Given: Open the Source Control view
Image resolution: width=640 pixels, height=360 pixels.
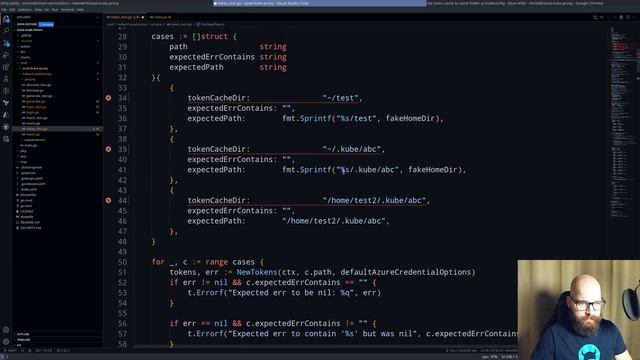Looking at the screenshot, I should coord(6,43).
